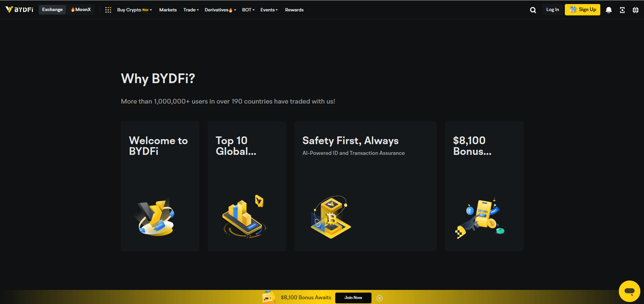Expand the Buy Crypto dropdown
The height and width of the screenshot is (304, 644).
(134, 10)
